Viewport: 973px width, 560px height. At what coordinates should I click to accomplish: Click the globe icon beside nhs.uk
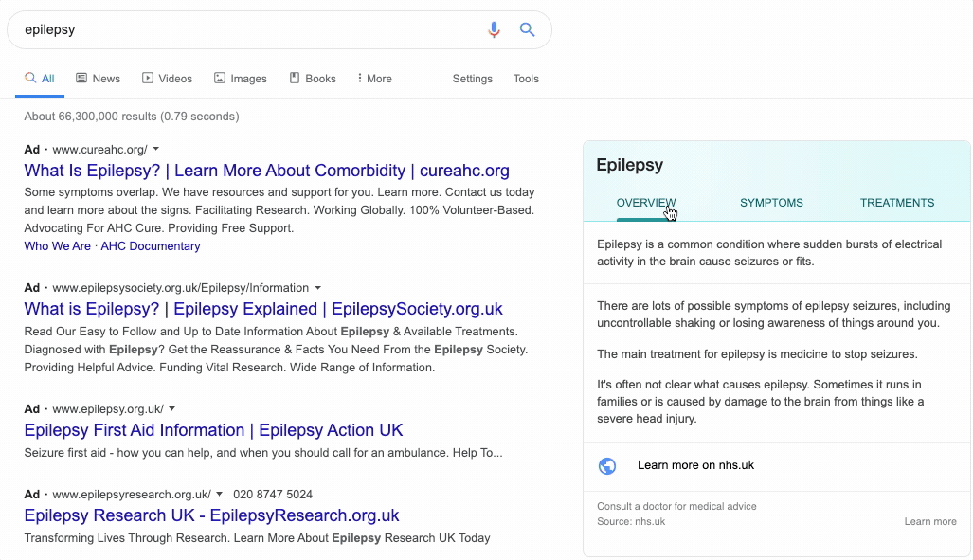[608, 465]
